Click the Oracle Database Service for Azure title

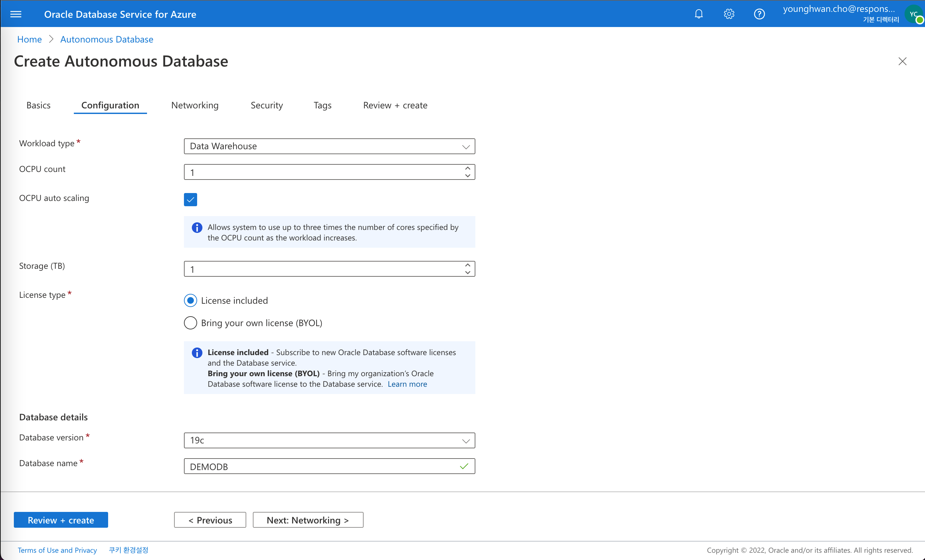[x=120, y=14]
